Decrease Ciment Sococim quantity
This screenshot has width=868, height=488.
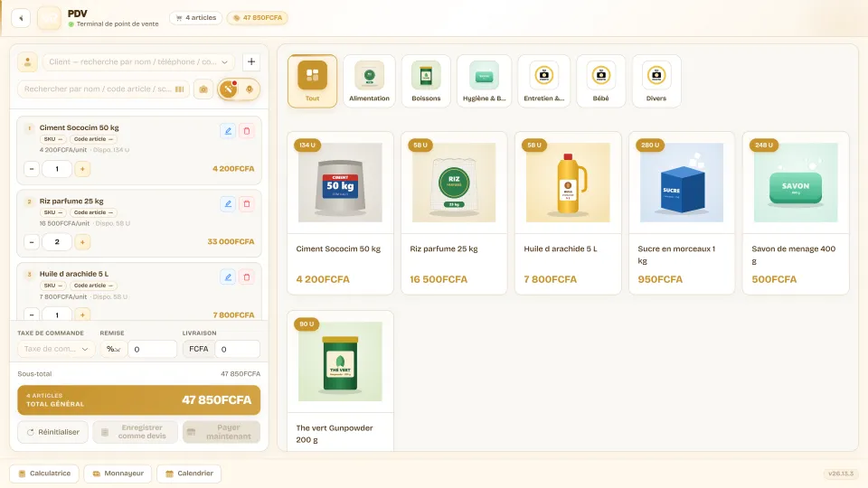click(x=32, y=169)
